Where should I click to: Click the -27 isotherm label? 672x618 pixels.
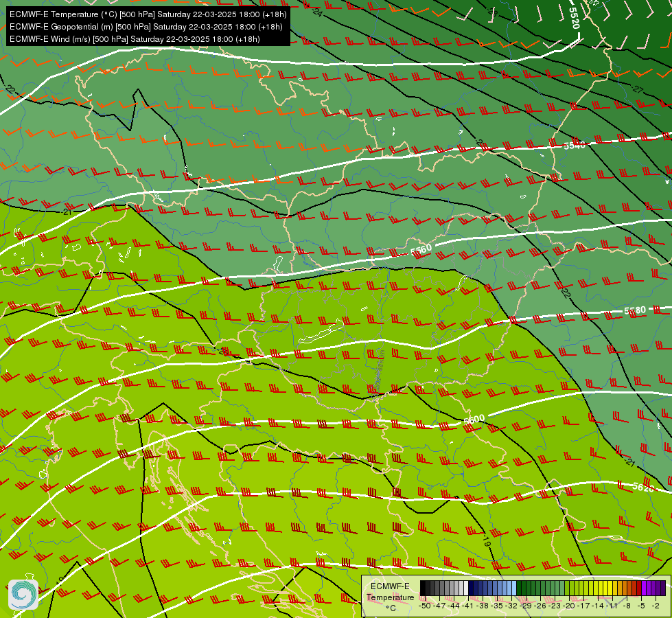(x=637, y=89)
